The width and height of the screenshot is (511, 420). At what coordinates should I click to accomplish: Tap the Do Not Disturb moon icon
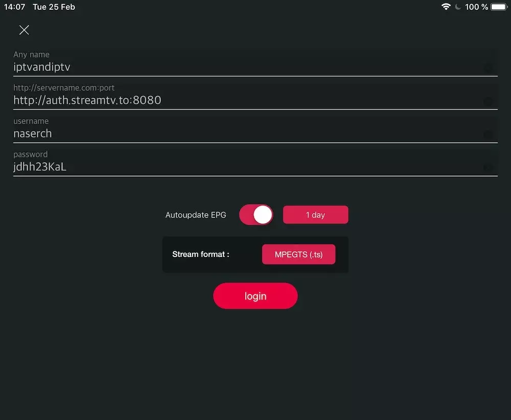coord(458,7)
